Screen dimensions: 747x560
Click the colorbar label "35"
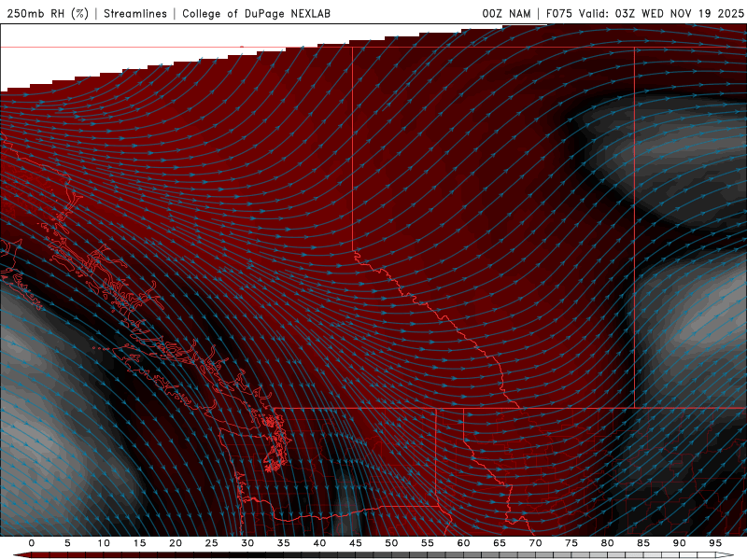(284, 543)
